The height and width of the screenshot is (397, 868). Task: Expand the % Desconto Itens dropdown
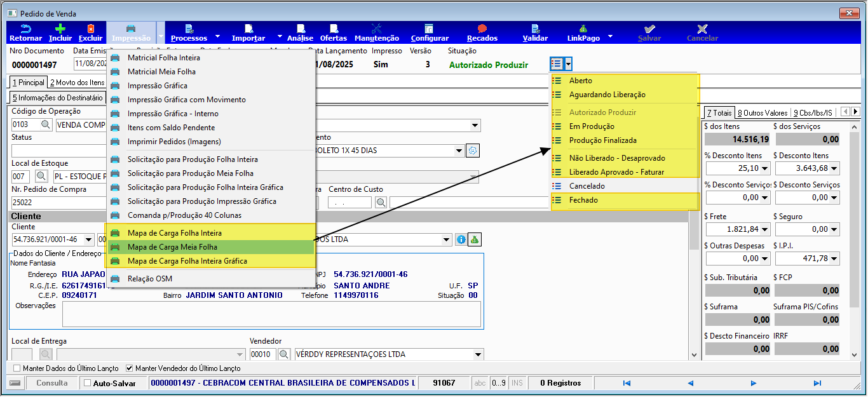(x=764, y=168)
